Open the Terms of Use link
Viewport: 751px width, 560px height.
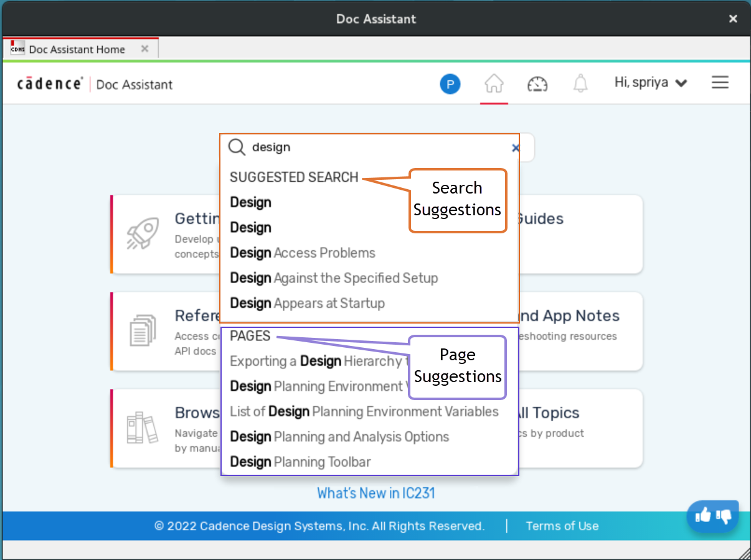[562, 526]
